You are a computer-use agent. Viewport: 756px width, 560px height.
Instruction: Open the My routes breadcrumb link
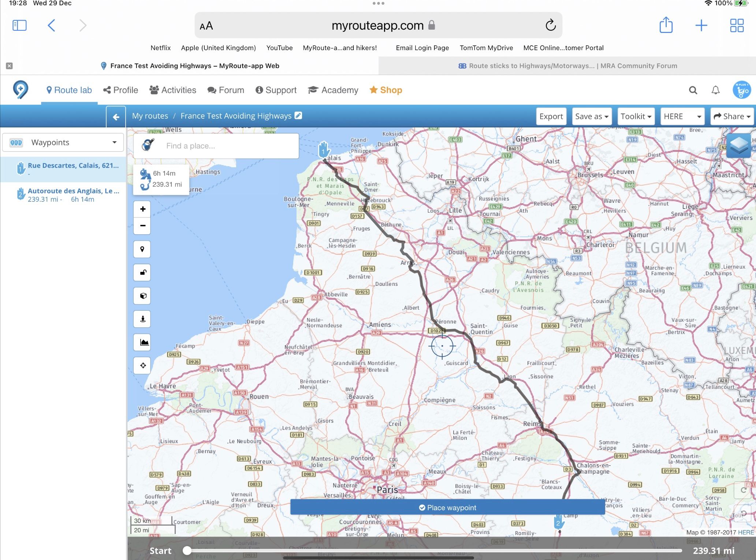(x=150, y=116)
